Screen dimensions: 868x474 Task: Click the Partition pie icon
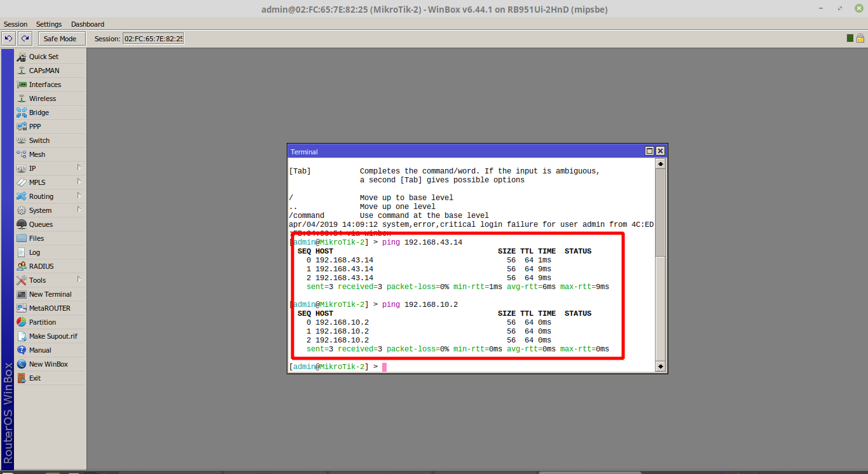coord(22,322)
